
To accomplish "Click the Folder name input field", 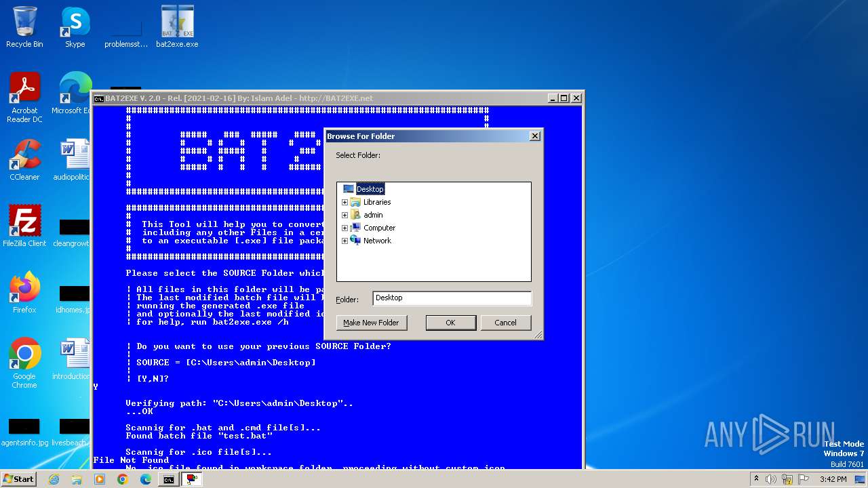I will [x=452, y=298].
